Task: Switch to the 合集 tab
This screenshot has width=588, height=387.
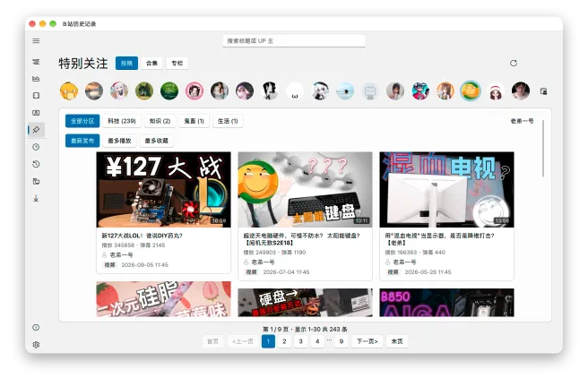Action: coord(151,63)
